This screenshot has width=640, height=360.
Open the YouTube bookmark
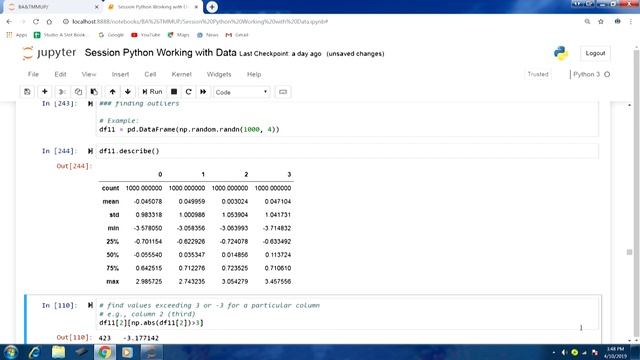pos(146,35)
